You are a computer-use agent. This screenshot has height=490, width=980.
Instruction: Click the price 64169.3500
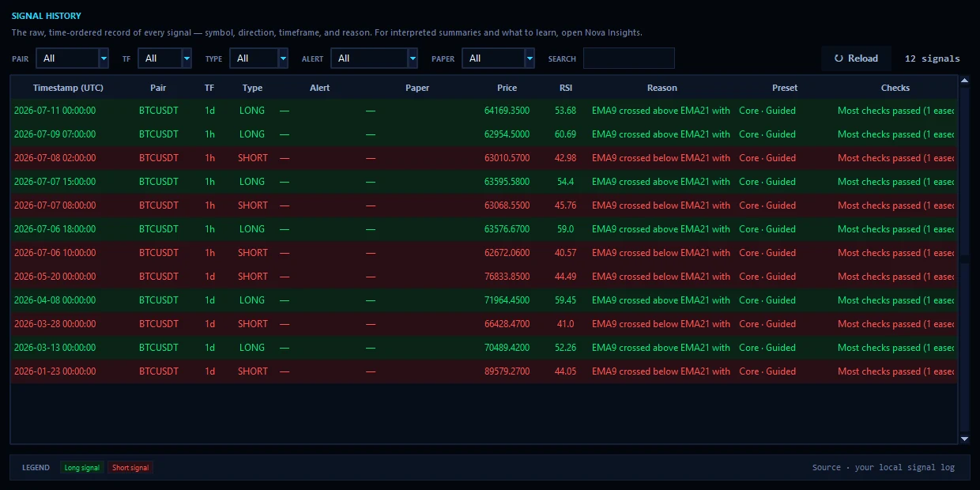507,111
